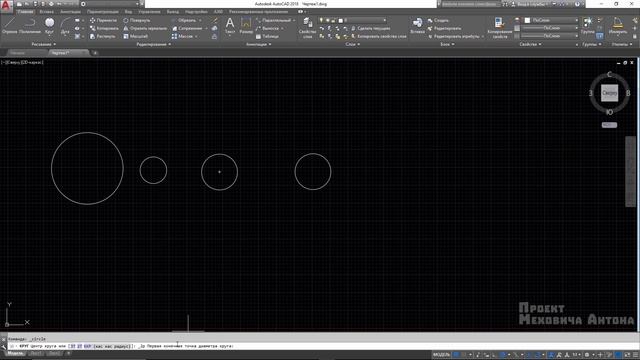The height and width of the screenshot is (360, 640).
Task: Open the AutoCAD application menu logo
Action: click(x=6, y=7)
